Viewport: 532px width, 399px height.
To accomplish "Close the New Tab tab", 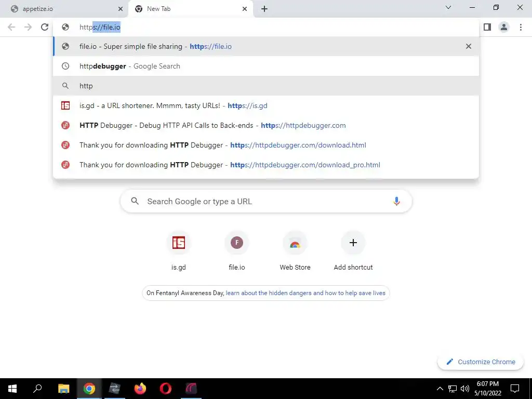I will click(x=245, y=9).
